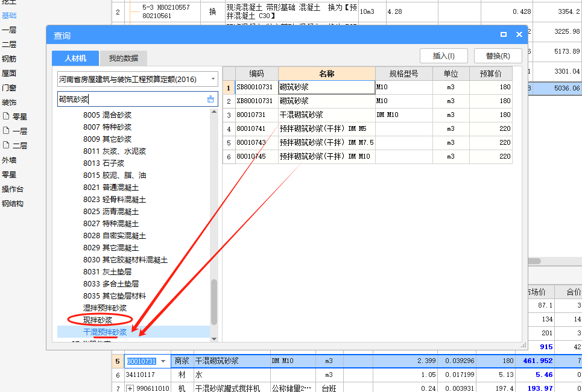
Task: Select 湿拌预拌砂浆 tree node
Action: 105,308
